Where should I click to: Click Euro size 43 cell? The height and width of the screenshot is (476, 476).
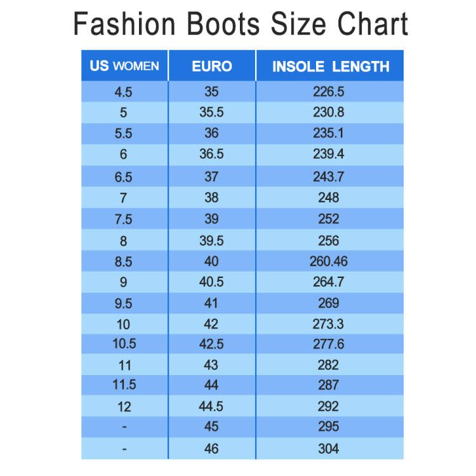(212, 364)
